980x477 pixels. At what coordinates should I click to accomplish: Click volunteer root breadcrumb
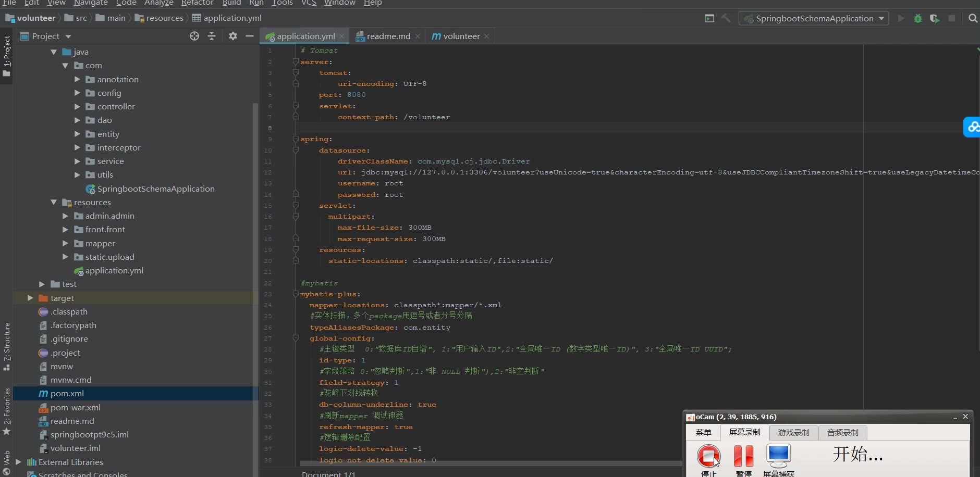click(30, 18)
